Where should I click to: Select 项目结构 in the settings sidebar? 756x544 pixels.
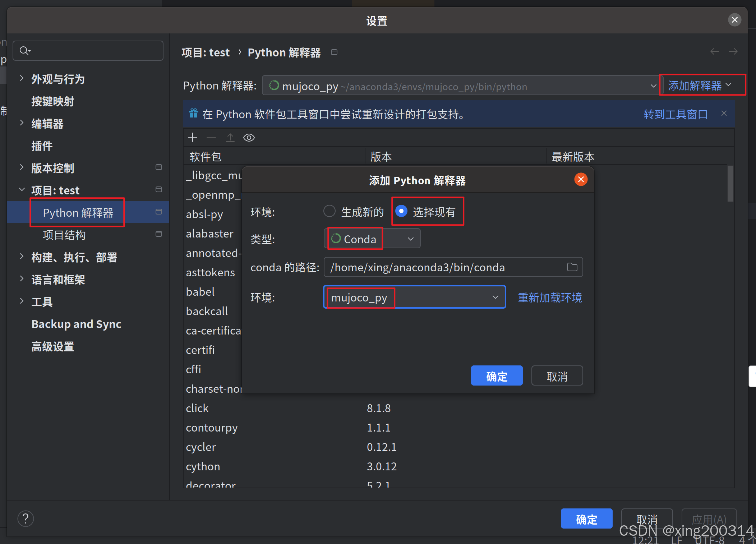[x=64, y=235]
